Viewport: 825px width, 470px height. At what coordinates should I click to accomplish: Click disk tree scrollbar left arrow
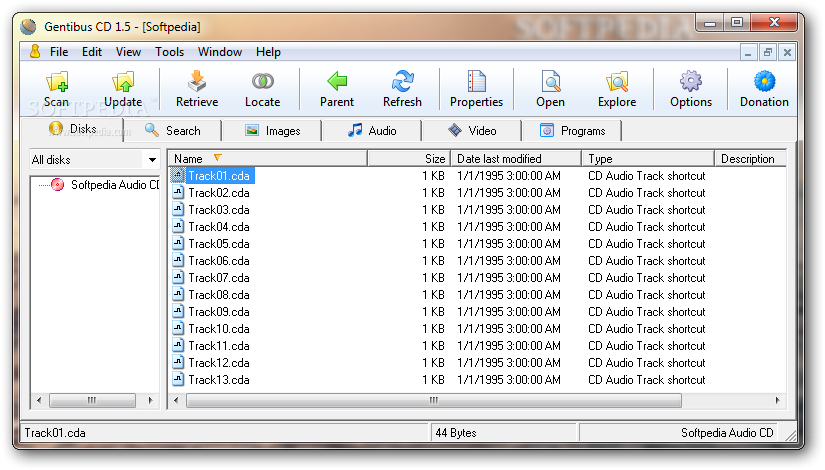coord(39,401)
